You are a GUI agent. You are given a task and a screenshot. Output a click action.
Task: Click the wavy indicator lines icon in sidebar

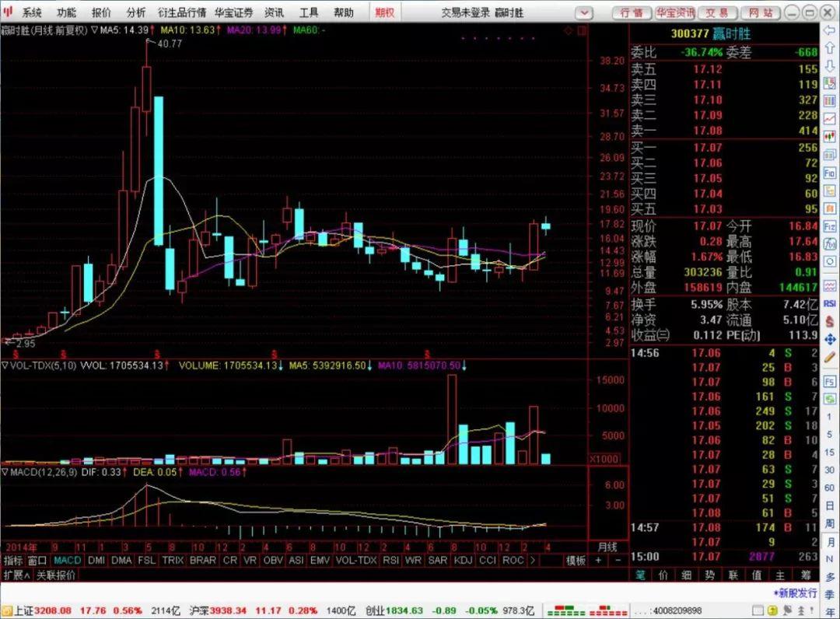[829, 285]
